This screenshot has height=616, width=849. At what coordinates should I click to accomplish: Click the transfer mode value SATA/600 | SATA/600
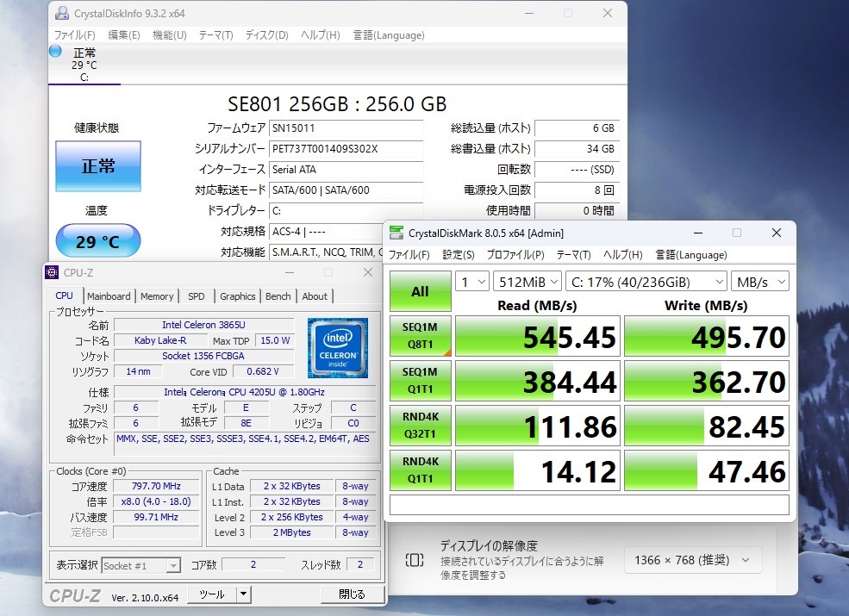pyautogui.click(x=346, y=190)
